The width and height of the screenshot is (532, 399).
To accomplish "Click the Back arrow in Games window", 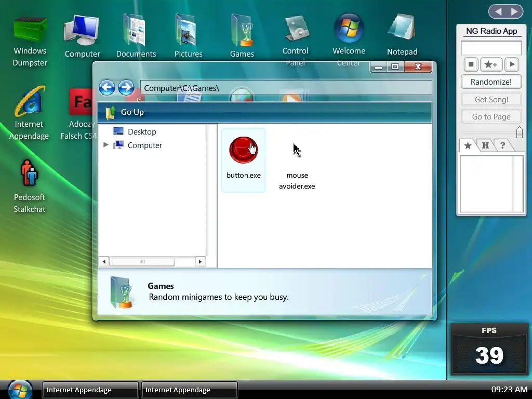I will pos(107,87).
